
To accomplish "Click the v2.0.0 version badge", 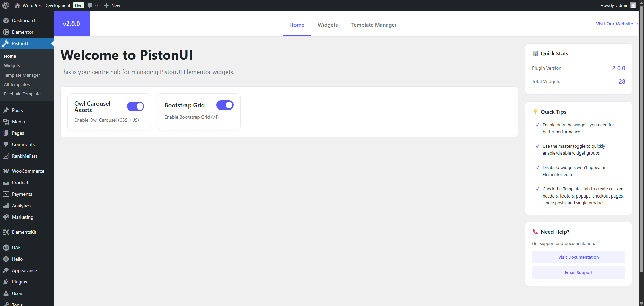I will coord(72,24).
